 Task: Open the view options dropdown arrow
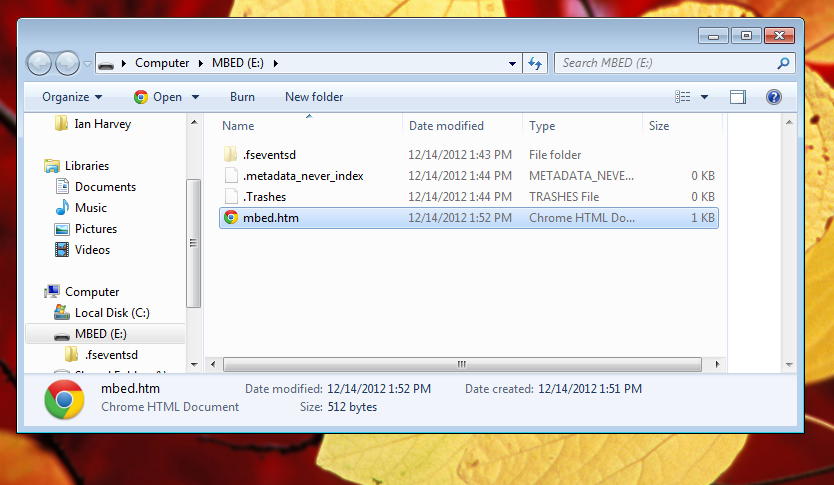click(x=704, y=97)
